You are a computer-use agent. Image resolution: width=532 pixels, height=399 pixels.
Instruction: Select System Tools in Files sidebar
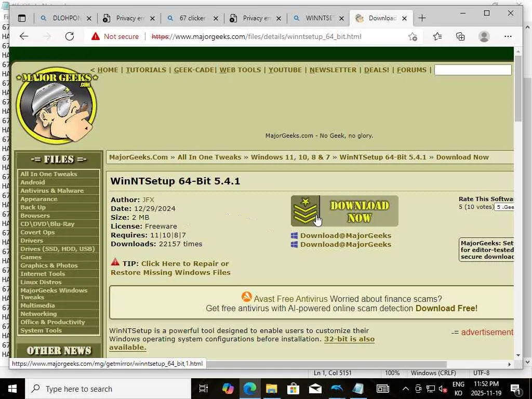(x=41, y=330)
